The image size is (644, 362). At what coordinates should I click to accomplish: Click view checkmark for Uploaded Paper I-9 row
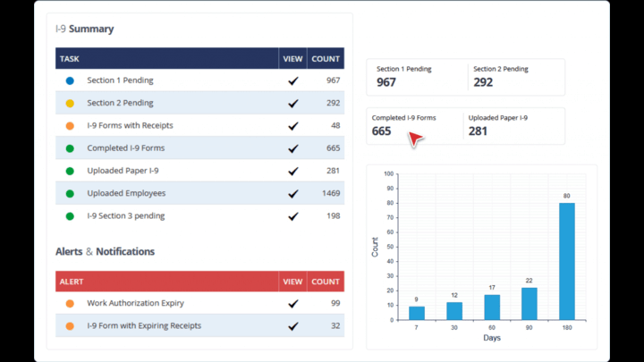click(292, 171)
